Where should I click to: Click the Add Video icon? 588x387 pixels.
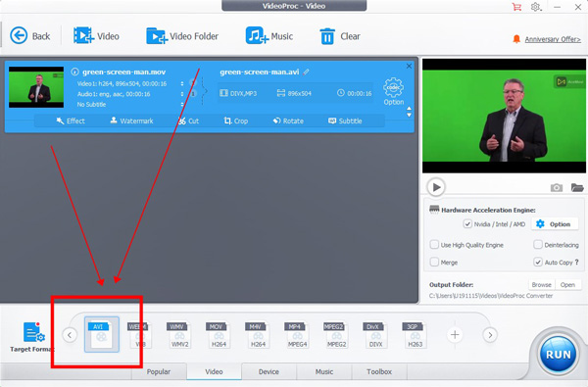click(83, 35)
